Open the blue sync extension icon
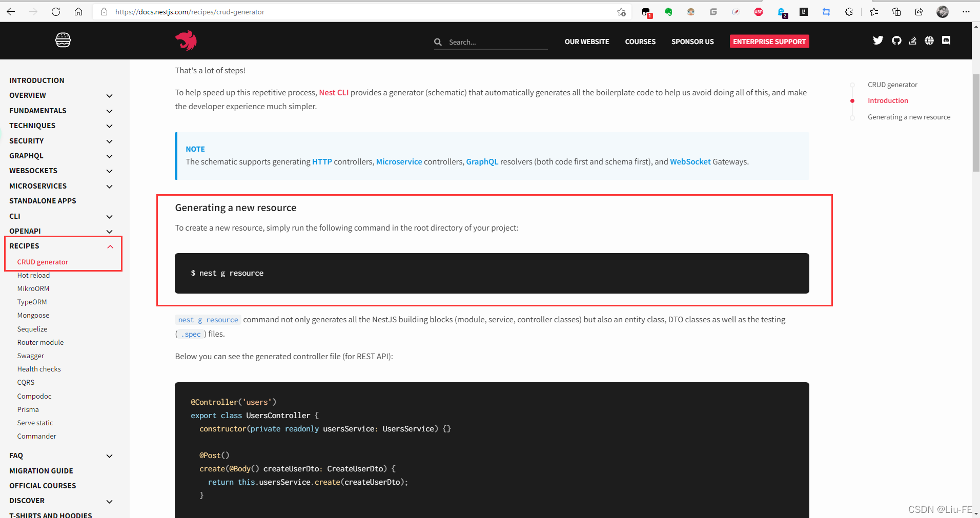Viewport: 980px width, 518px height. tap(826, 12)
